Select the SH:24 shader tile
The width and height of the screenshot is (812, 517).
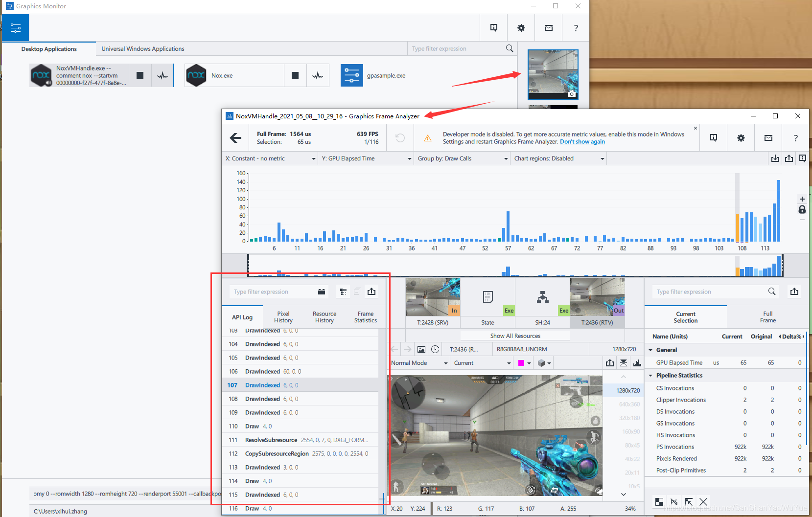543,303
